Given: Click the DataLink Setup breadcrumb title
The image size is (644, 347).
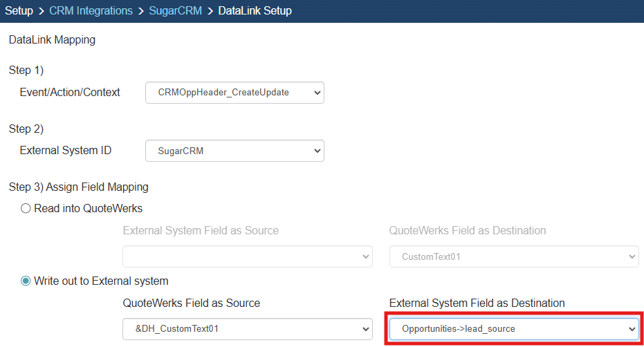Looking at the screenshot, I should coord(255,11).
